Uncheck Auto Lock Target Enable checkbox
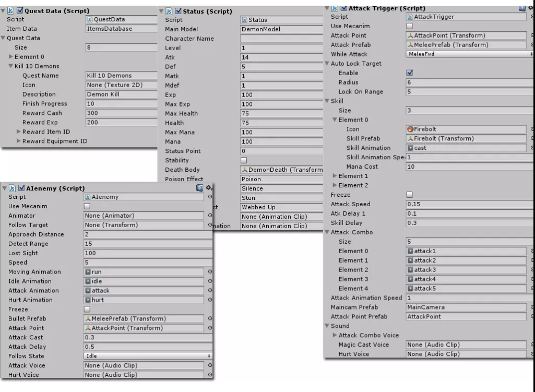Viewport: 535px width, 392px height. point(409,73)
